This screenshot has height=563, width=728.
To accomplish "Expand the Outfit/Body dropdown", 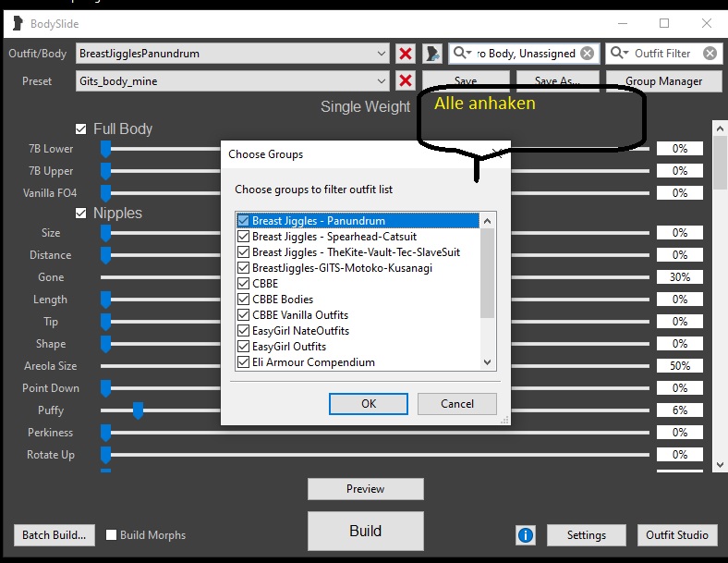I will 382,54.
